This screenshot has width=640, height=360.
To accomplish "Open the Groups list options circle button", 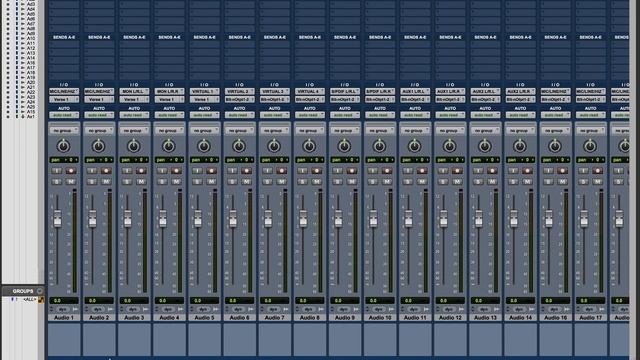I will (x=40, y=291).
